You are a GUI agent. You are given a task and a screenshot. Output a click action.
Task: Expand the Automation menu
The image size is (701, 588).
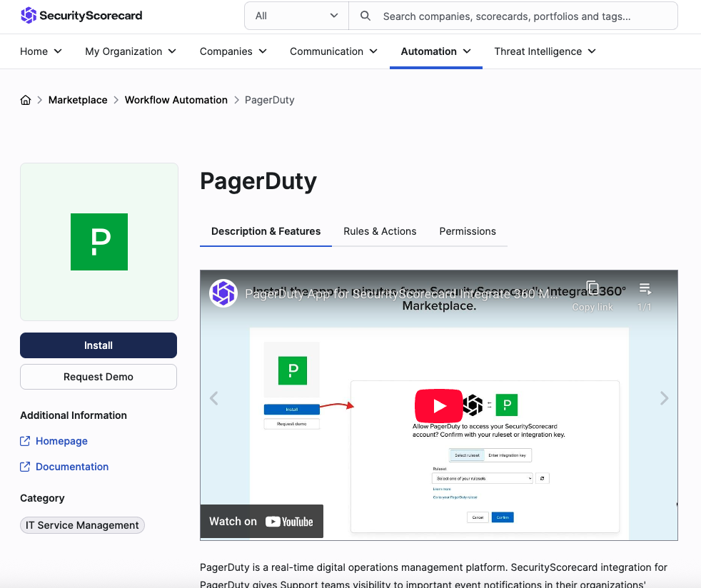[436, 51]
